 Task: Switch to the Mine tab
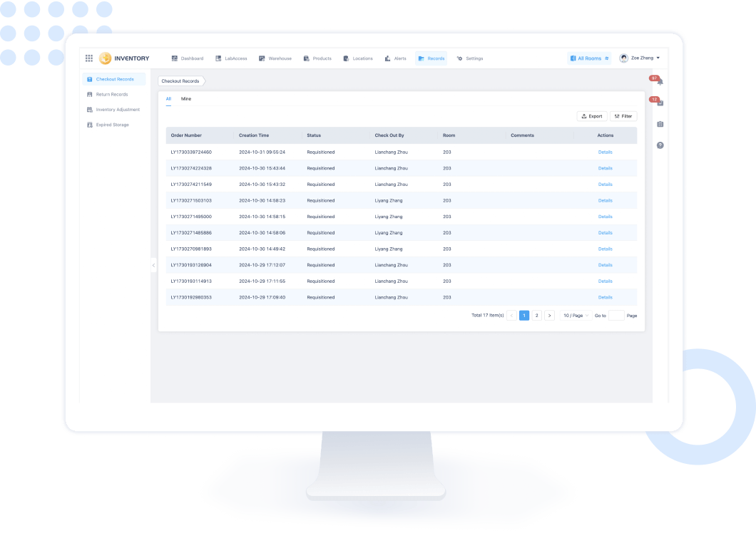[186, 98]
